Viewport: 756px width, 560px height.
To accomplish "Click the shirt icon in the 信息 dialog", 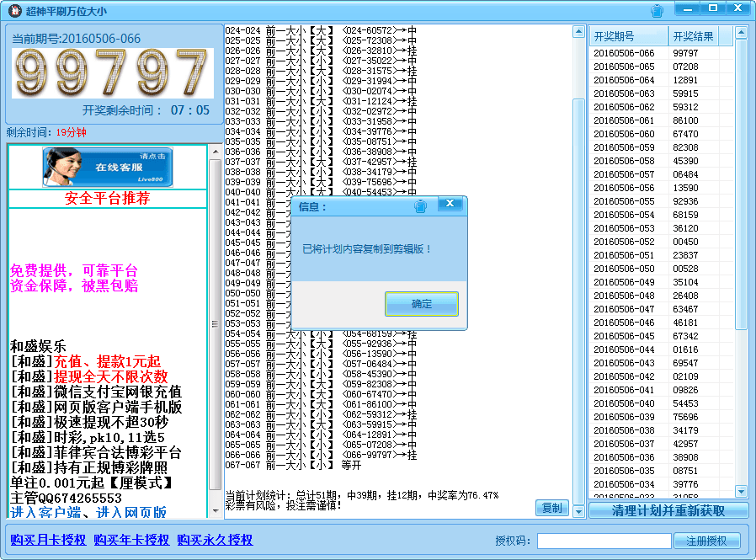I will point(421,205).
